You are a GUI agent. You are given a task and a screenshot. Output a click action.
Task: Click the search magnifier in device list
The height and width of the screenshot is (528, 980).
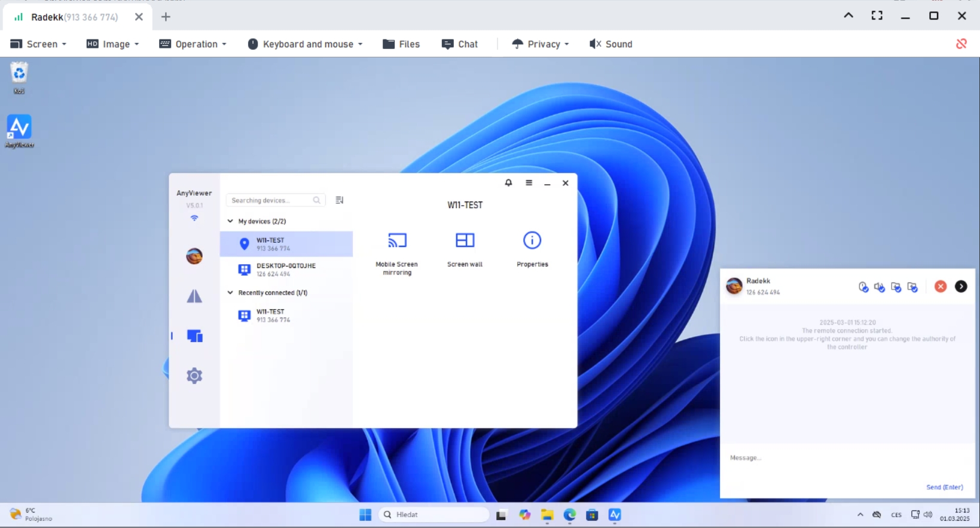(317, 200)
